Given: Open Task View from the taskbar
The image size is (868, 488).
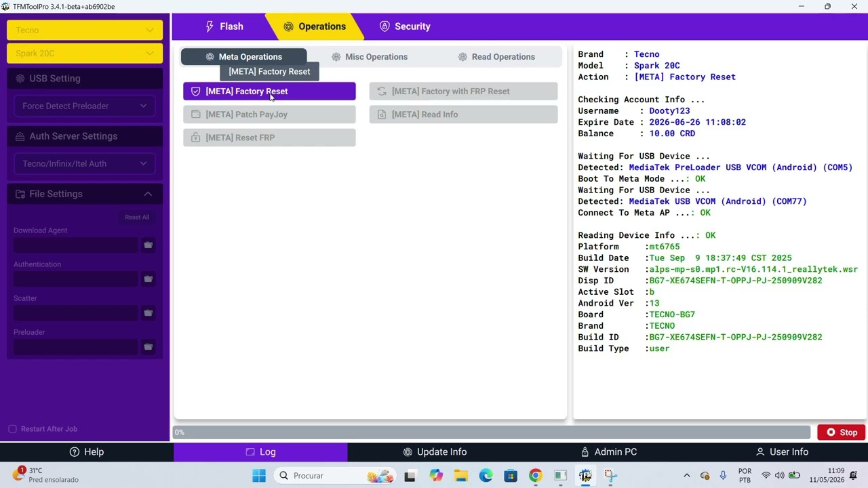Looking at the screenshot, I should click(x=410, y=476).
